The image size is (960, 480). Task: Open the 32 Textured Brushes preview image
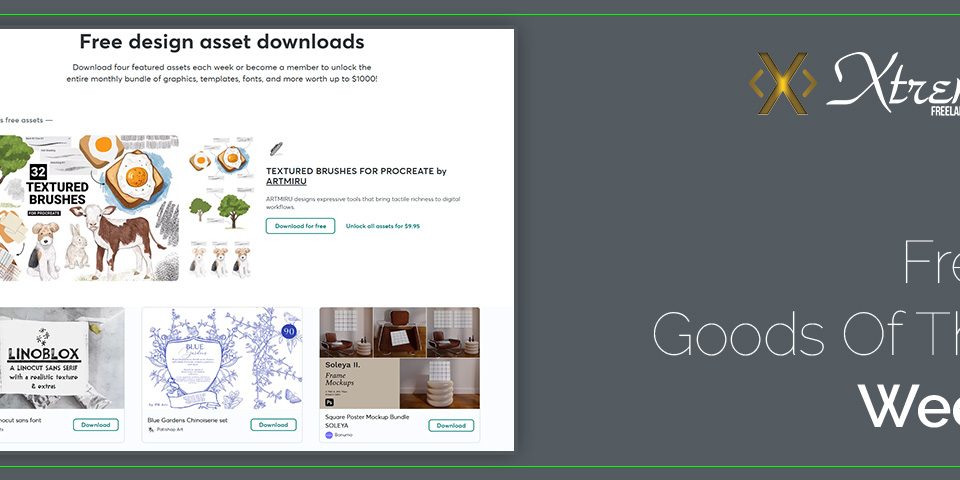coord(89,208)
